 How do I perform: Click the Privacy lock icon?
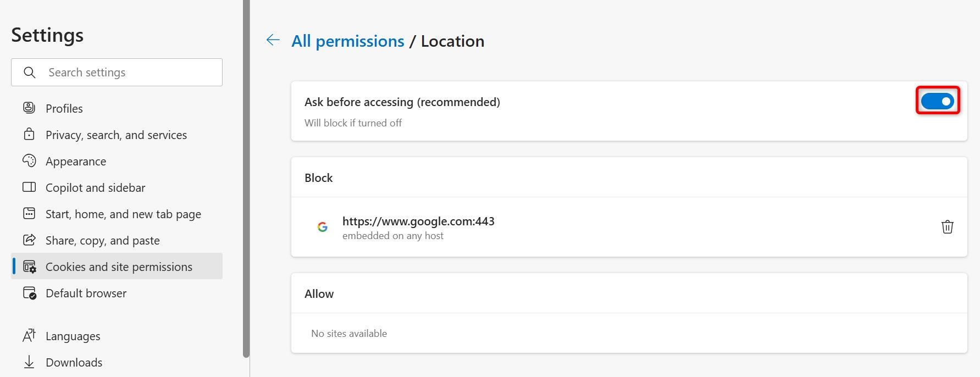pyautogui.click(x=29, y=135)
